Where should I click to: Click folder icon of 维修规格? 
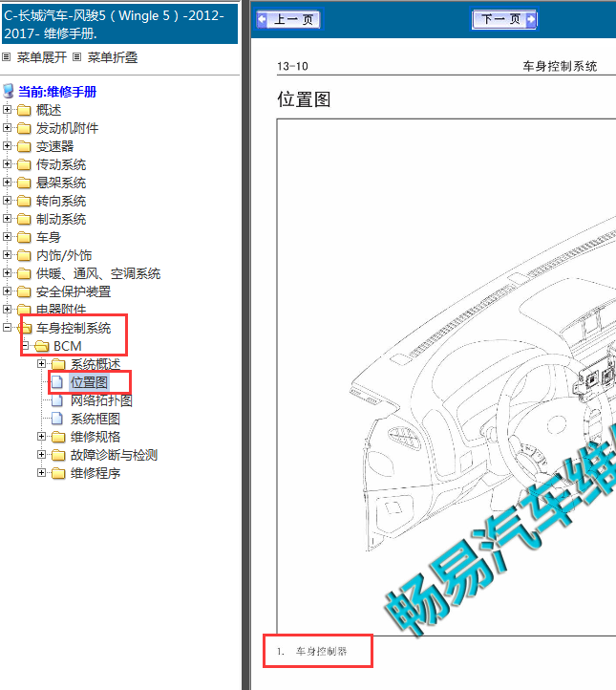coord(58,437)
